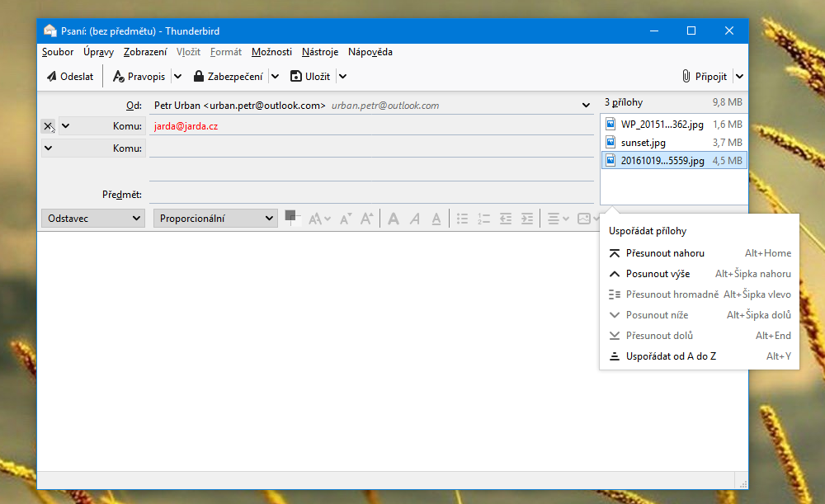Sort attachments with Uspořádat od A do Z
The width and height of the screenshot is (825, 504).
point(700,356)
